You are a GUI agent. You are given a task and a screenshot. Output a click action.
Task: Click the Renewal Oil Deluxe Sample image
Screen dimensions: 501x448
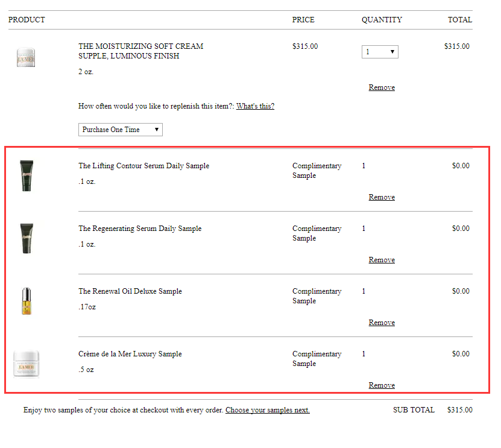click(27, 301)
